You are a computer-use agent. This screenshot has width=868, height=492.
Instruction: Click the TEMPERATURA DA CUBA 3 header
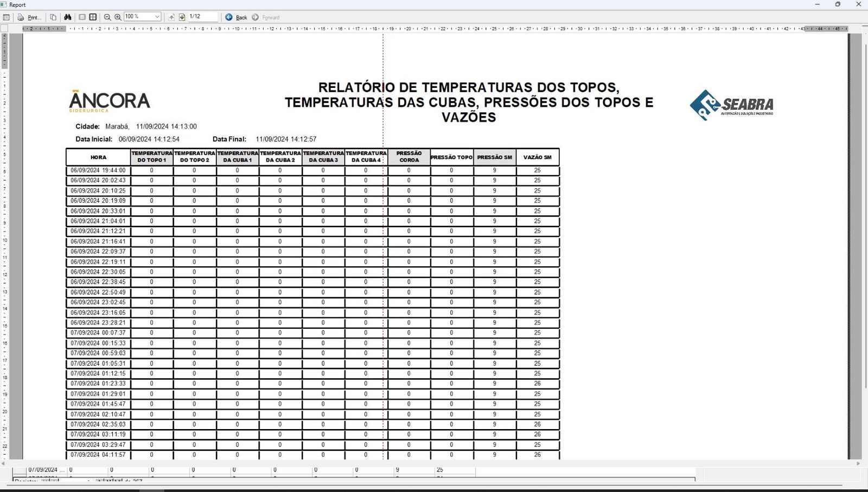(x=323, y=157)
